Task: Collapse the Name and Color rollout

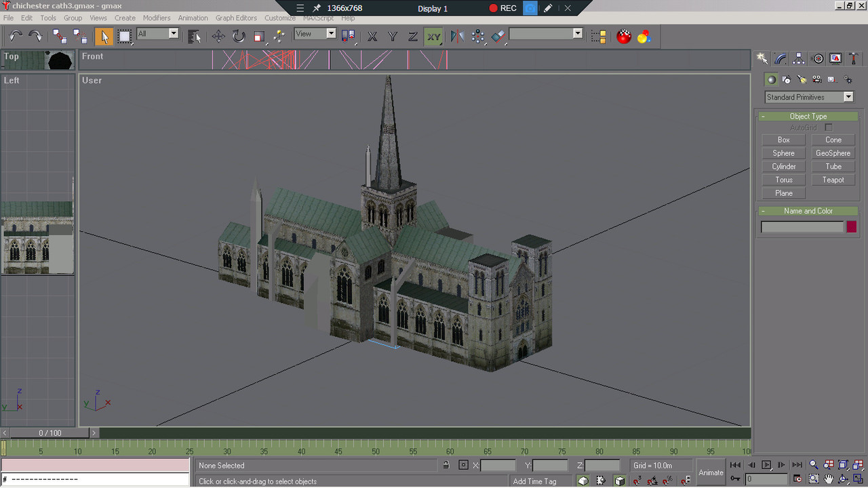Action: (808, 211)
